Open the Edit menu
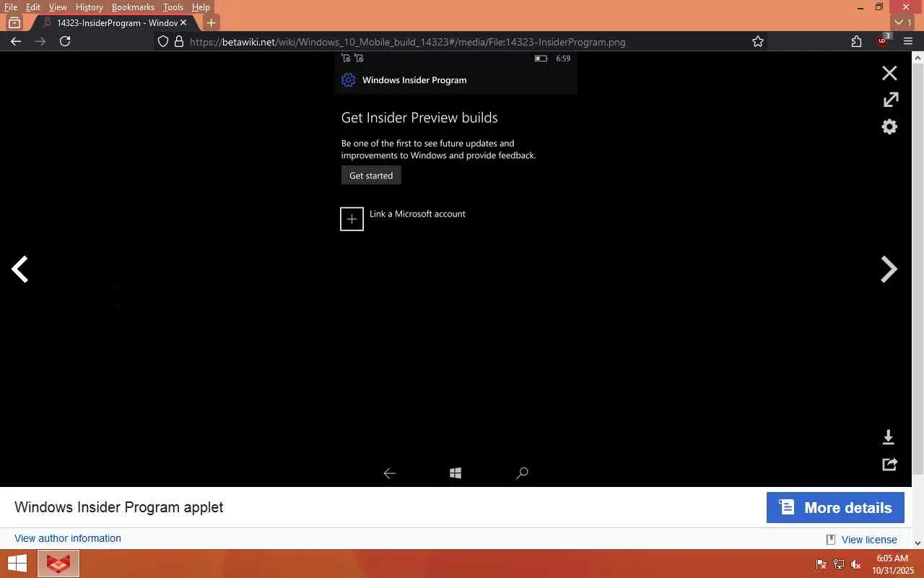This screenshot has height=578, width=924. (33, 7)
